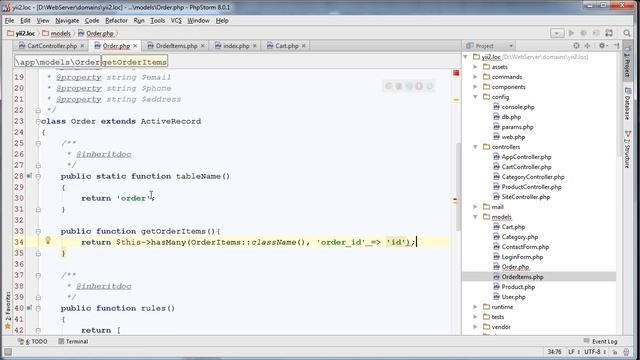The image size is (640, 360).
Task: Expand the commands folder
Action: pos(476,77)
